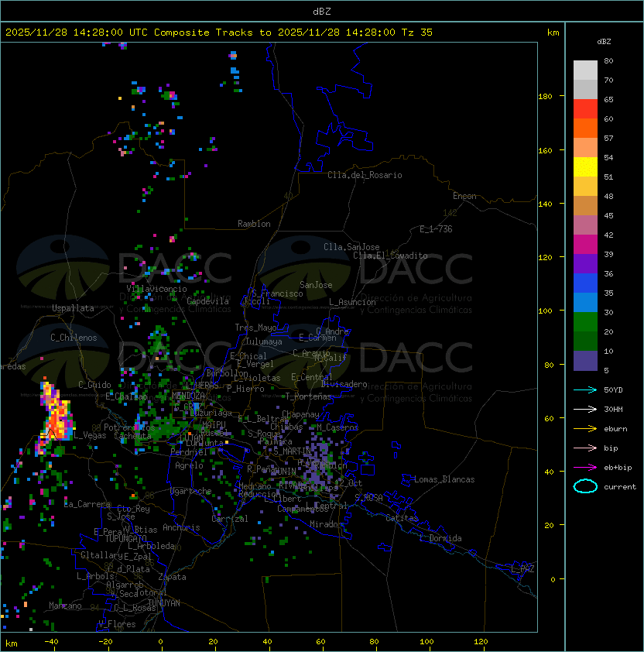
Task: Pick the light orange swatch between 57 and 54
Action: (x=585, y=148)
